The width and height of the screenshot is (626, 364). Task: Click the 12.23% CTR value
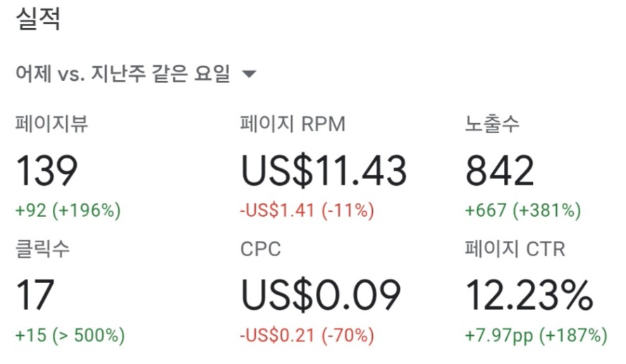(x=529, y=295)
